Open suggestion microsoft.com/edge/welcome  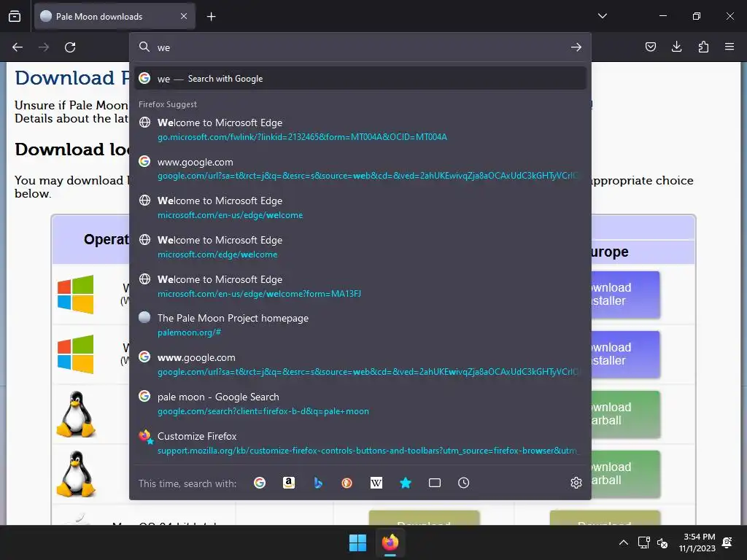click(360, 247)
